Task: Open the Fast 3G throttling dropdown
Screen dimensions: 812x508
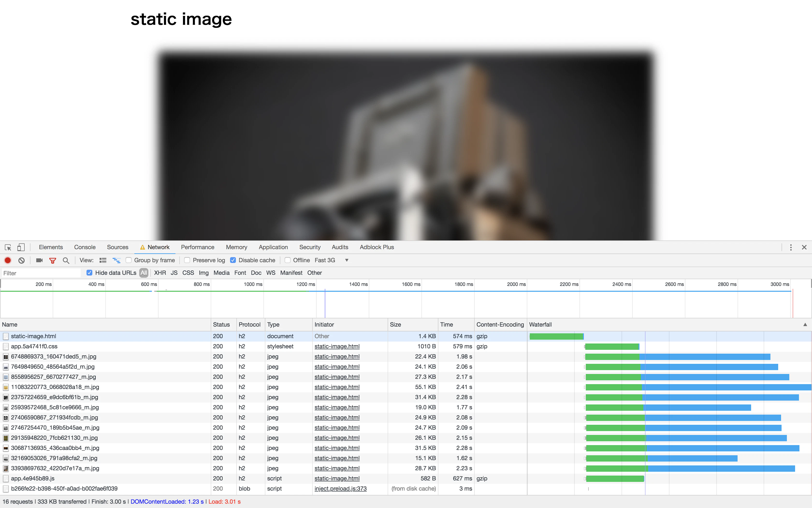Action: click(x=332, y=260)
